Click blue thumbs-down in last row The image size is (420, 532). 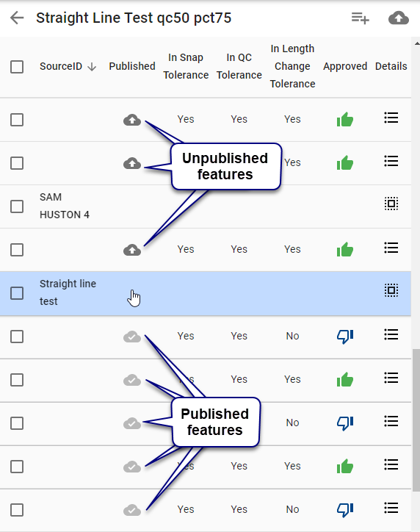tap(345, 510)
